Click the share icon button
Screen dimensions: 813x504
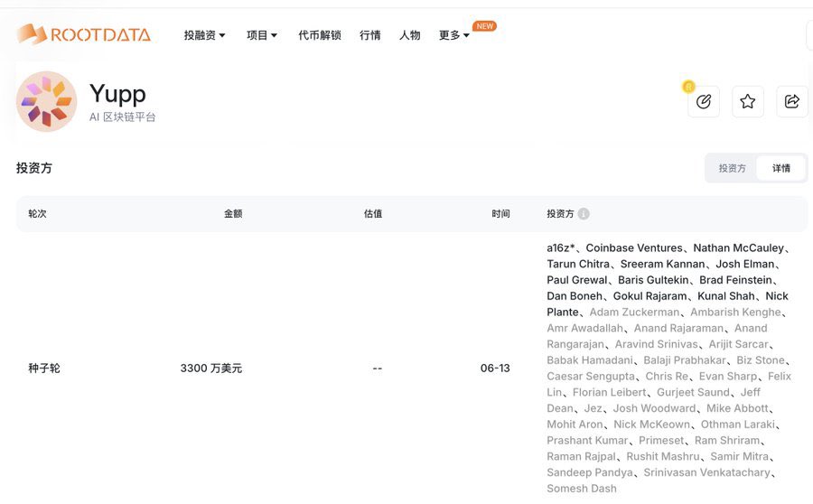point(791,102)
